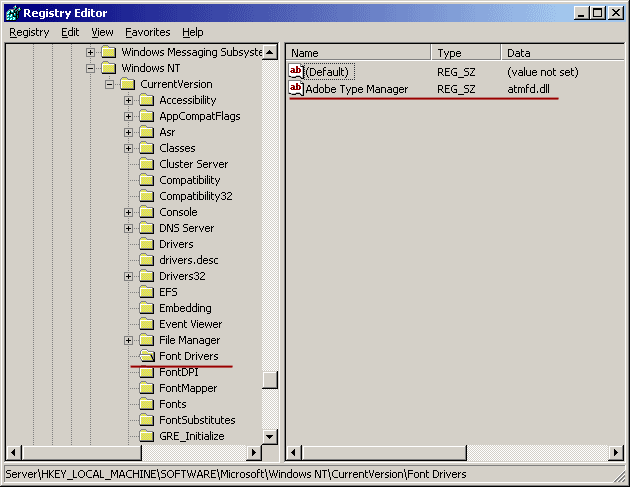Expand the Console key
The image size is (630, 487).
click(128, 213)
